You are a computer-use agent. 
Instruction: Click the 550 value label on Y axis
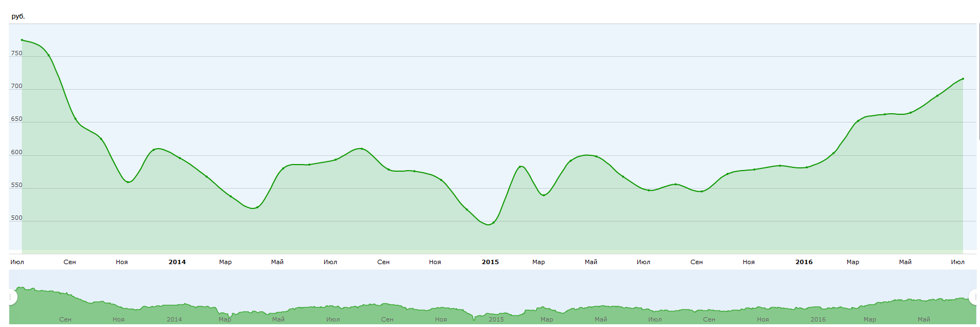click(16, 185)
